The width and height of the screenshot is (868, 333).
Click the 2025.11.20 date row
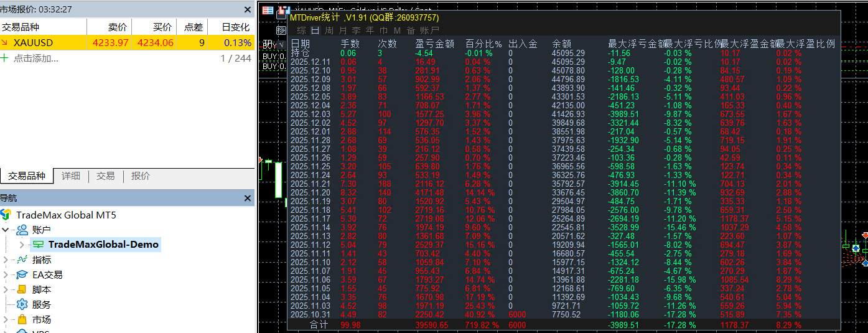[x=310, y=192]
